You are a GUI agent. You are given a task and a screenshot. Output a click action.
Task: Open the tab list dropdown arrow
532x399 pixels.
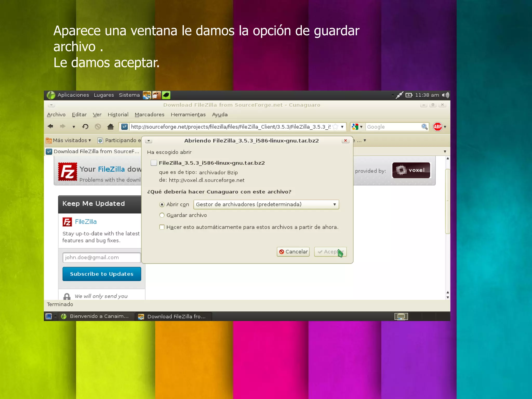(445, 151)
